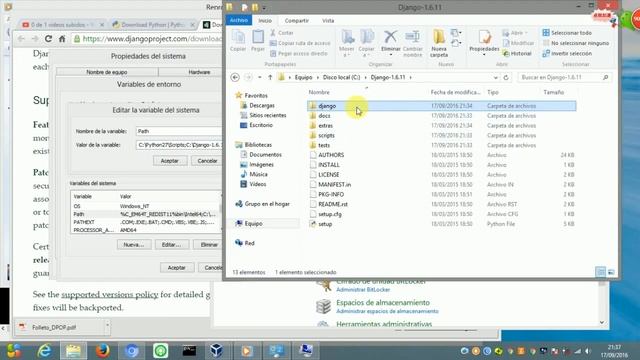Open Firefox from taskbar
Image resolution: width=640 pixels, height=360 pixels.
click(102, 350)
